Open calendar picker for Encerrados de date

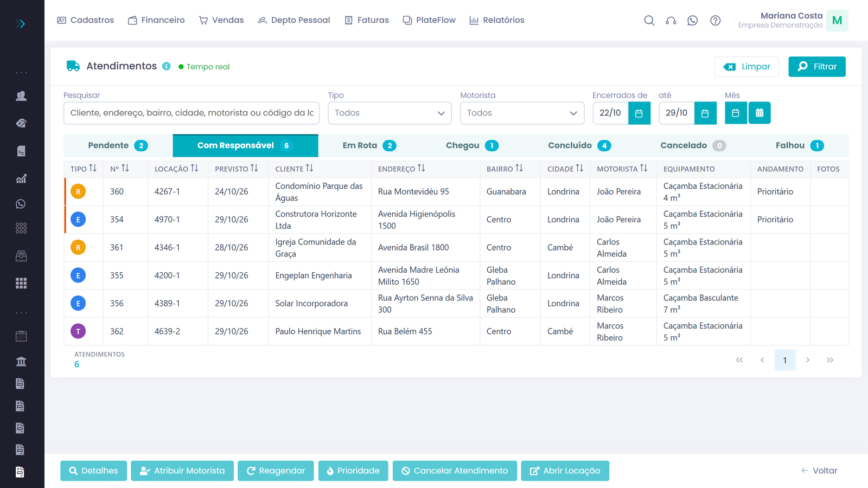(639, 113)
